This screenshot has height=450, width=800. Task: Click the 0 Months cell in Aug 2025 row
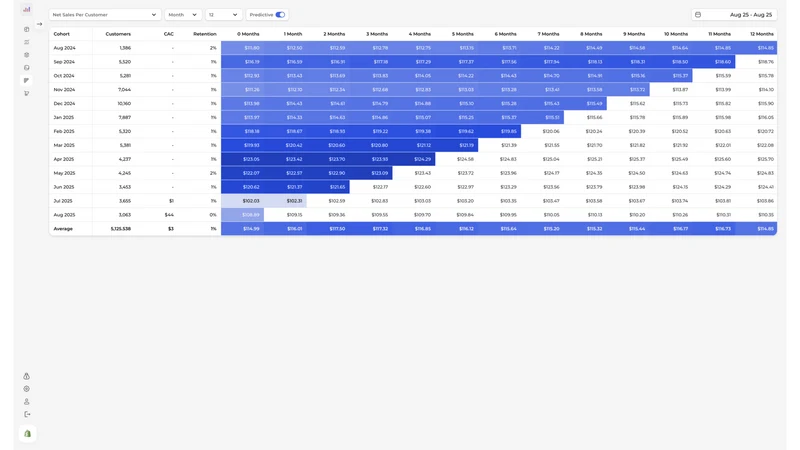[x=242, y=215]
